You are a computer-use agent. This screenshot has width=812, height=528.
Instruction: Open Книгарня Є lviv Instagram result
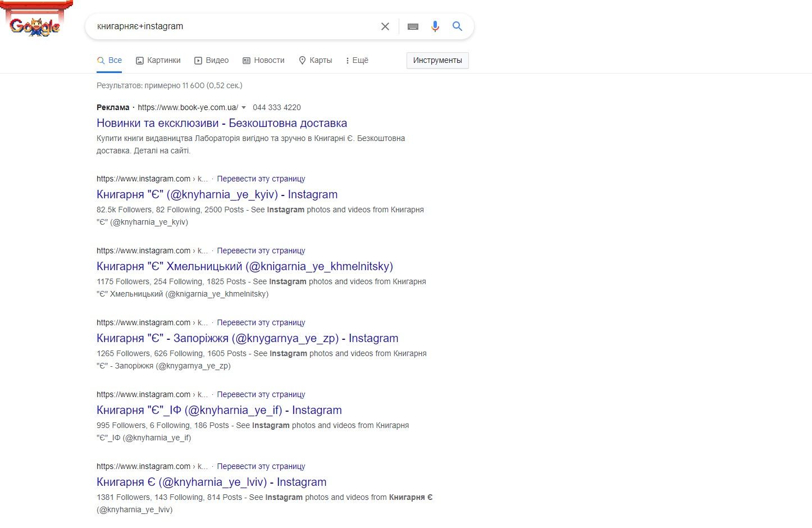click(212, 482)
